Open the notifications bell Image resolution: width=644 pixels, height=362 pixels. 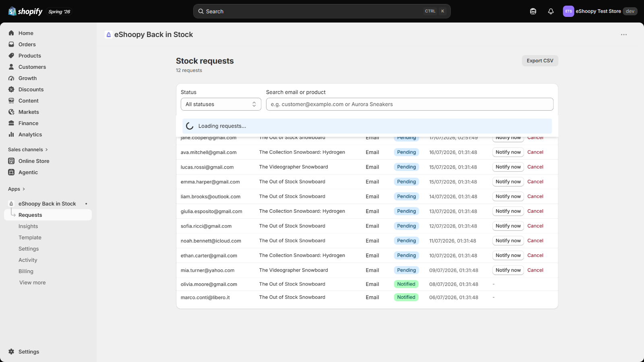tap(551, 11)
